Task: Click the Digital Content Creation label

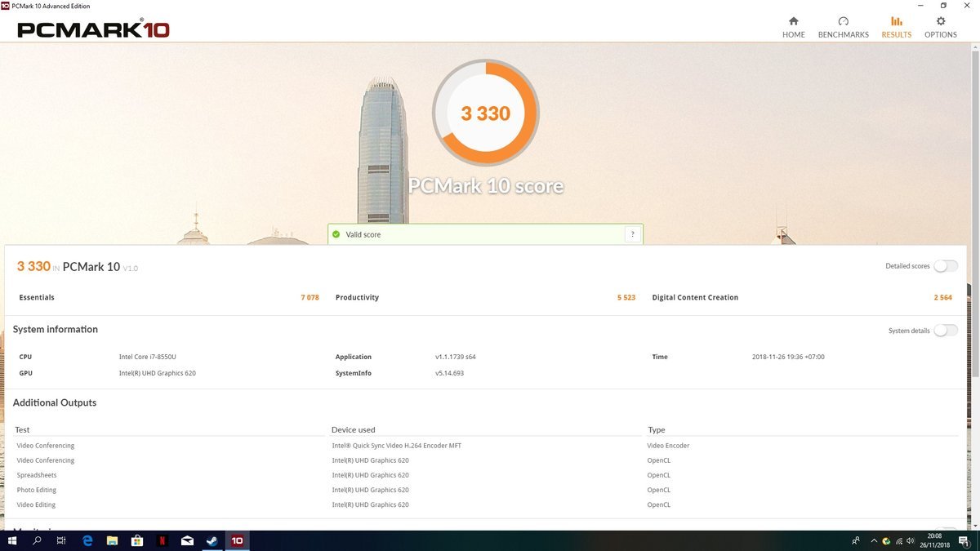Action: [695, 298]
